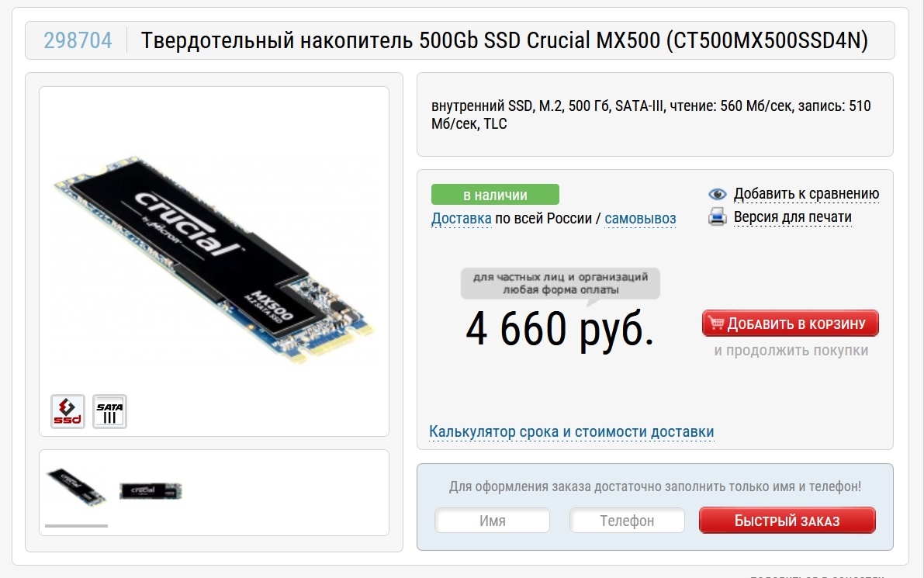
Task: Click Добавить к сравнению link
Action: coord(806,194)
